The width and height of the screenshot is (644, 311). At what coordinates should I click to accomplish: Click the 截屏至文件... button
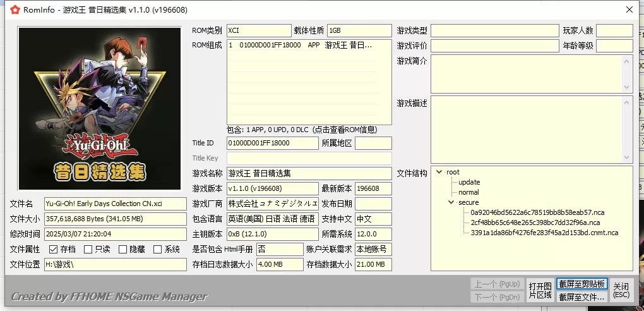(x=581, y=296)
